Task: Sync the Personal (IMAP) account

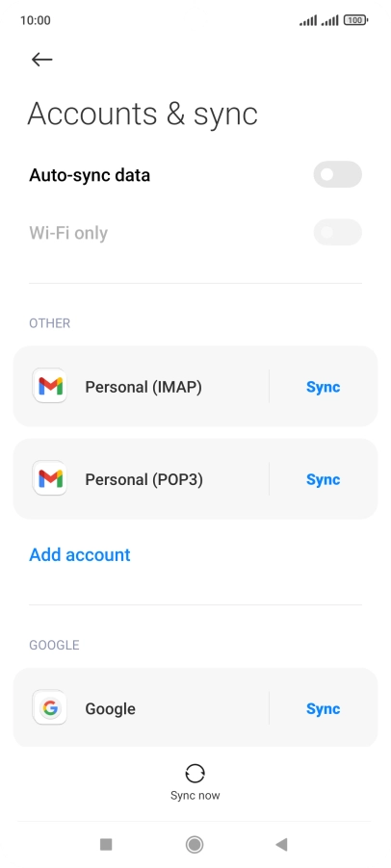Action: tap(323, 387)
